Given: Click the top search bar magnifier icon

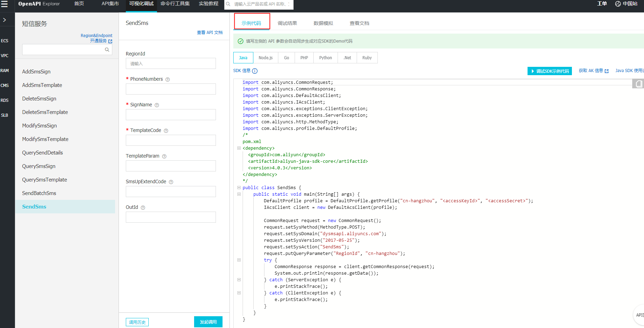Looking at the screenshot, I should pyautogui.click(x=228, y=4).
